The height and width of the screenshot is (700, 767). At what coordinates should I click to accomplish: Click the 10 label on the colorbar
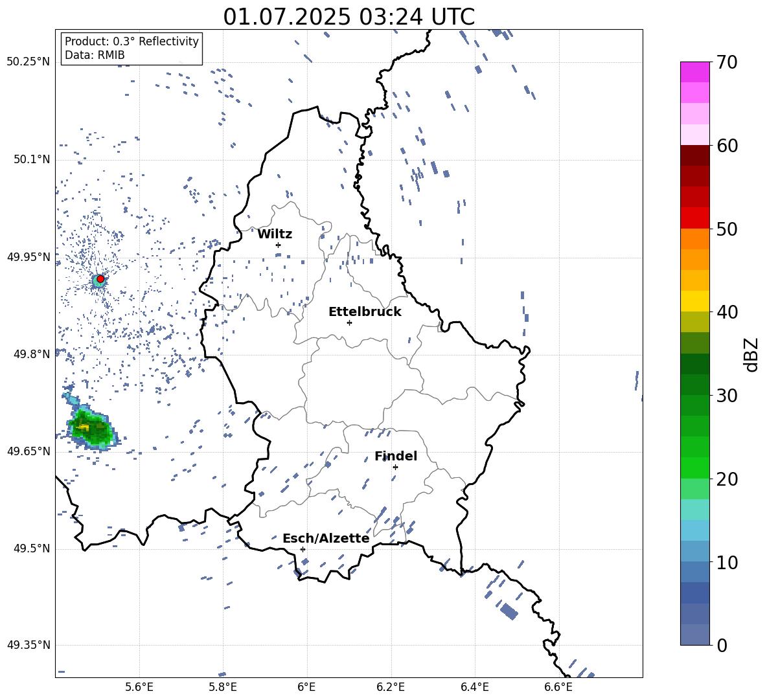pyautogui.click(x=726, y=563)
